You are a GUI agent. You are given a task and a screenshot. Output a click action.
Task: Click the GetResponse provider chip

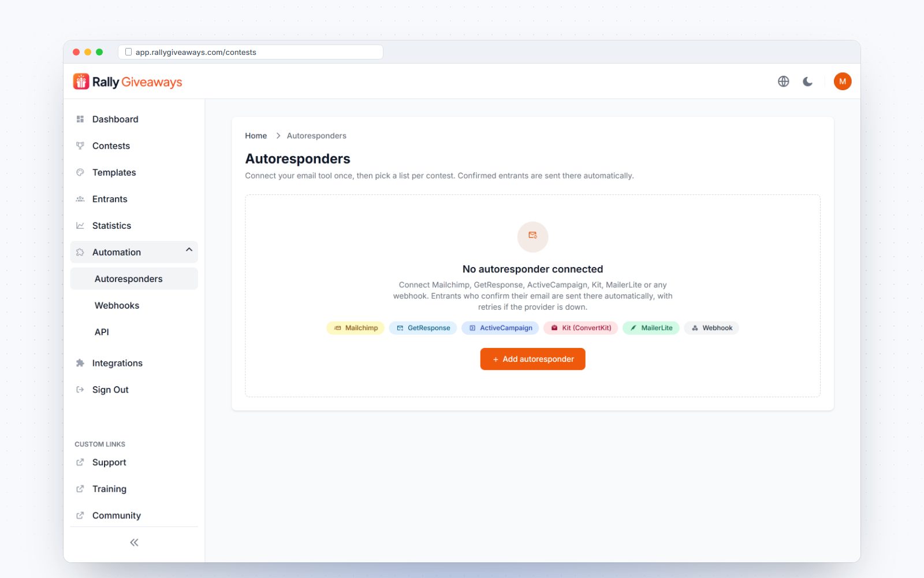423,328
